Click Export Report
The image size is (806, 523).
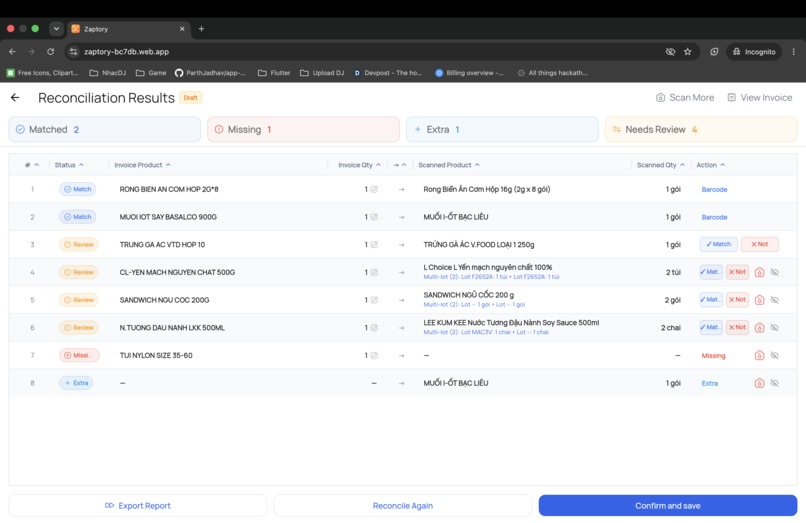(138, 506)
